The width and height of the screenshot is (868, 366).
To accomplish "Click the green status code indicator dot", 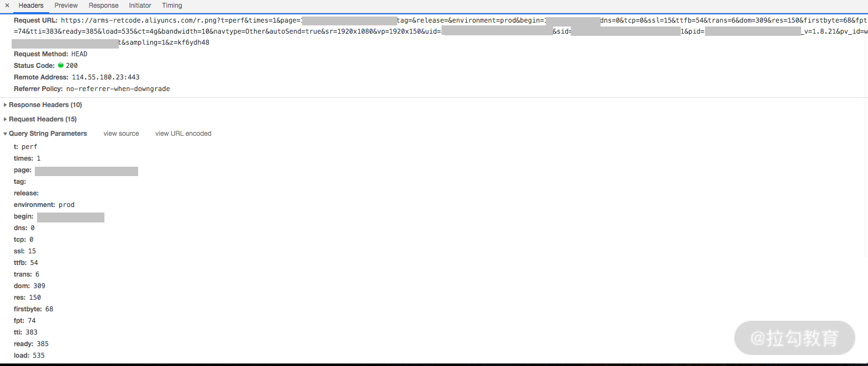I will point(61,65).
